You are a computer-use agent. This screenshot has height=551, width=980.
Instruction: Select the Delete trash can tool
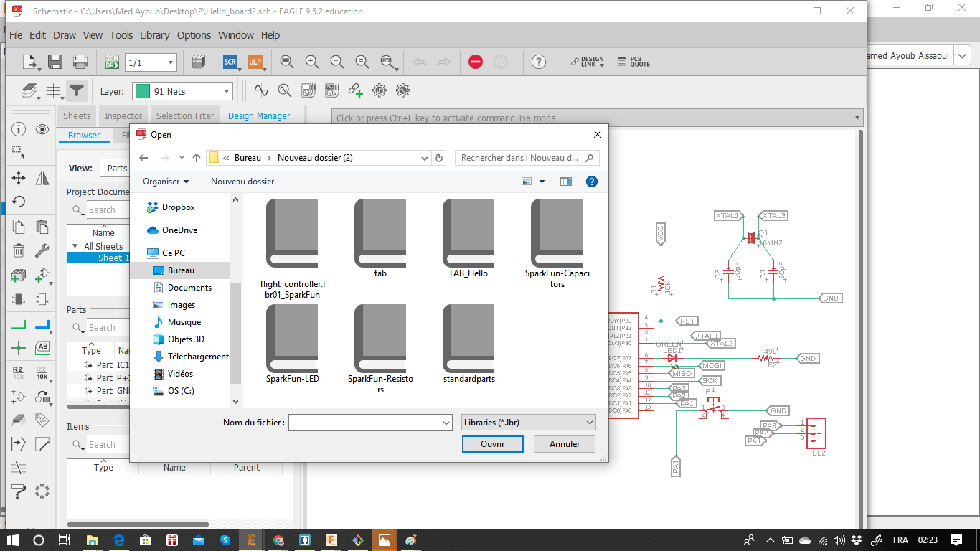pyautogui.click(x=19, y=250)
